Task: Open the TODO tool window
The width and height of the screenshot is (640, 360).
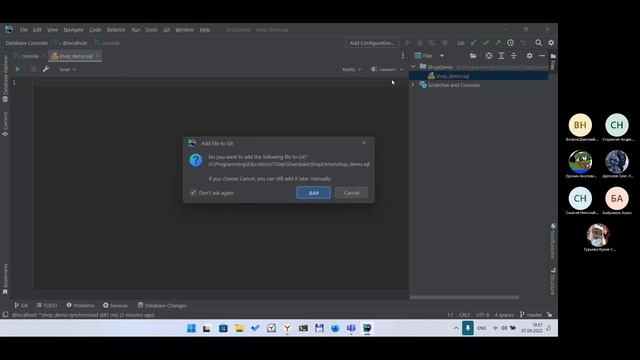Action: point(47,305)
